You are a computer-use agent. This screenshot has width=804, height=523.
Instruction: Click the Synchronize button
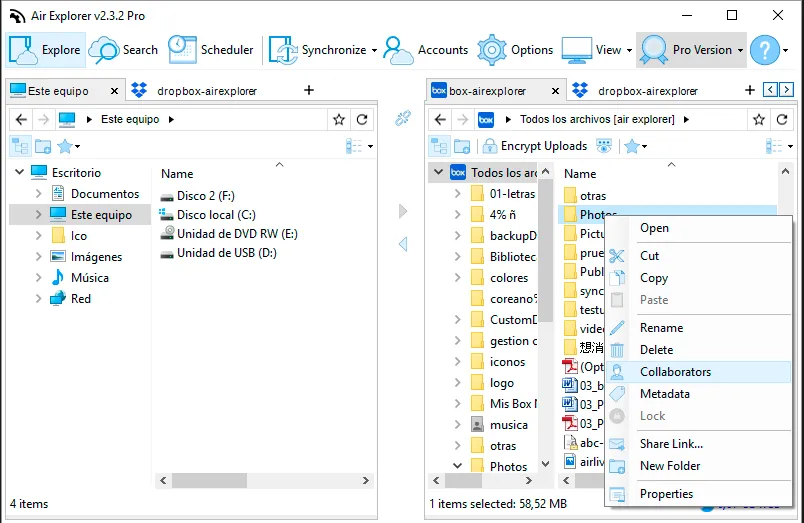(x=317, y=50)
